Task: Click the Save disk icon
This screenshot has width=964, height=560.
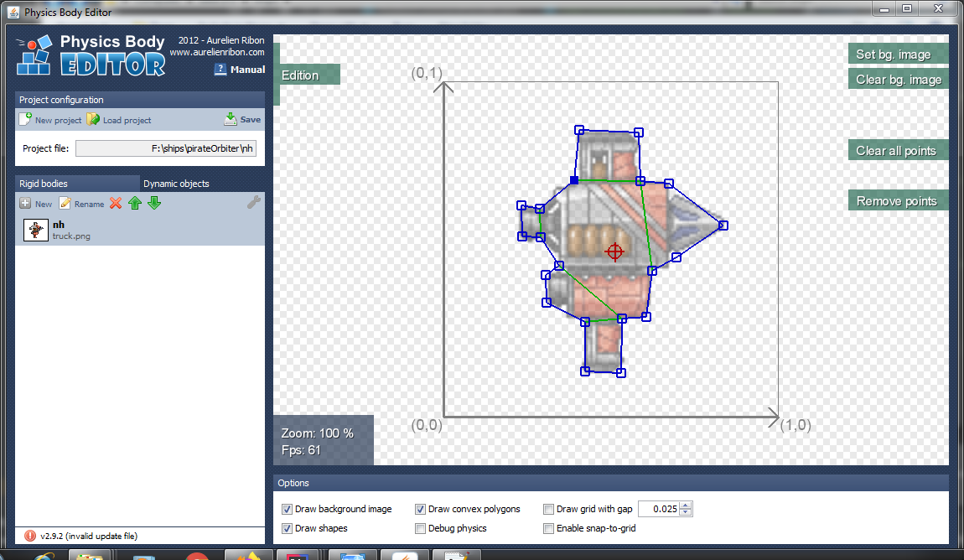Action: pos(231,119)
